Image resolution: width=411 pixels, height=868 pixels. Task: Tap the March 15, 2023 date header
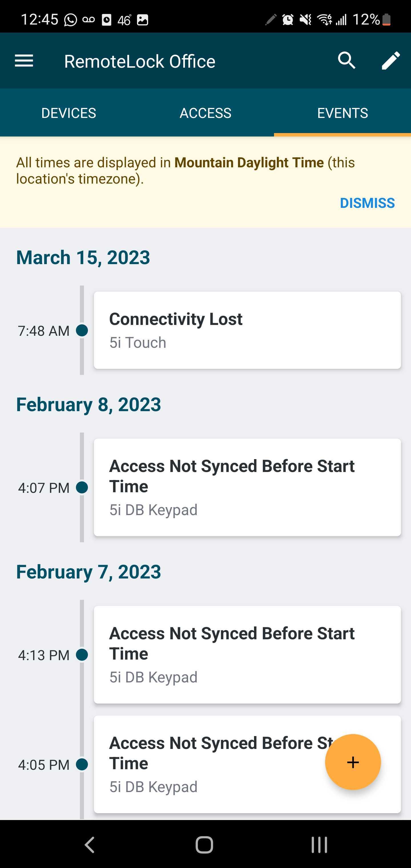(x=83, y=258)
